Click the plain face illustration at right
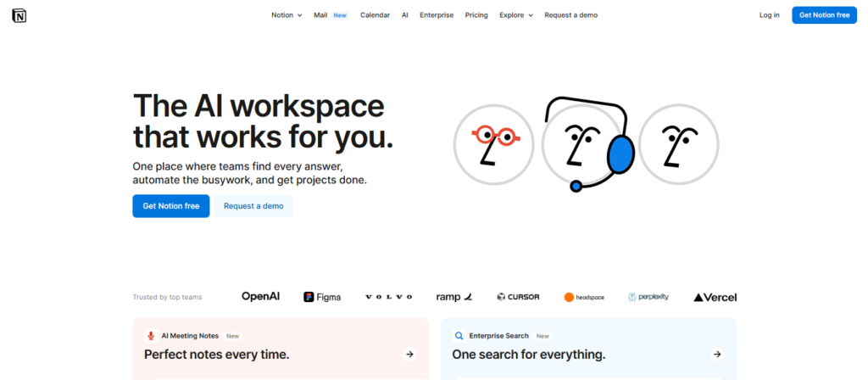This screenshot has width=868, height=380. point(679,144)
